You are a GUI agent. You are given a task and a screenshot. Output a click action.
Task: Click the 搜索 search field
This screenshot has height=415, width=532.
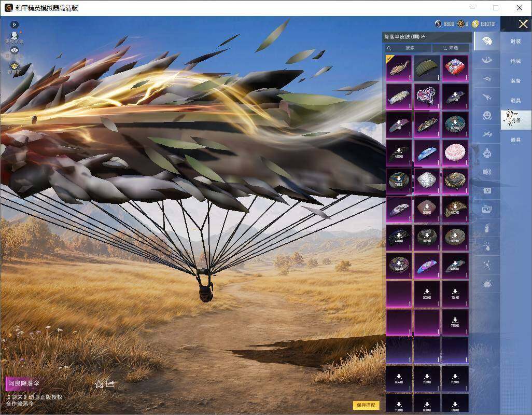(x=409, y=48)
